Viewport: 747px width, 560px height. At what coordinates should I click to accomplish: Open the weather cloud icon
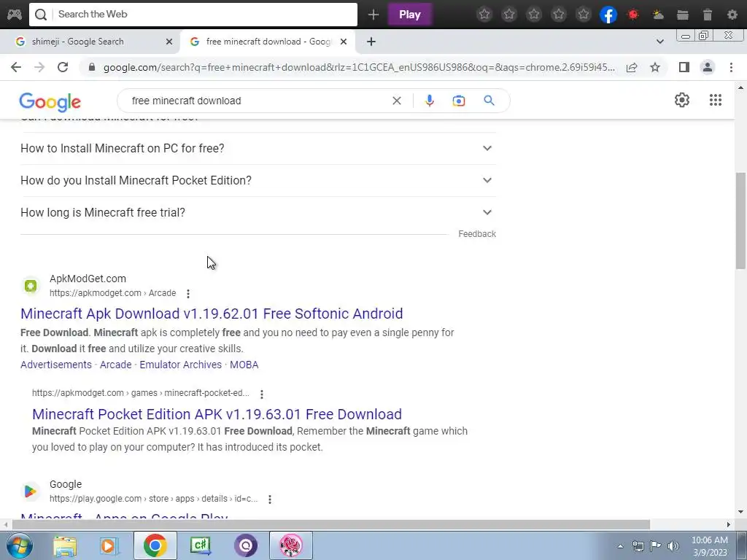(x=658, y=15)
